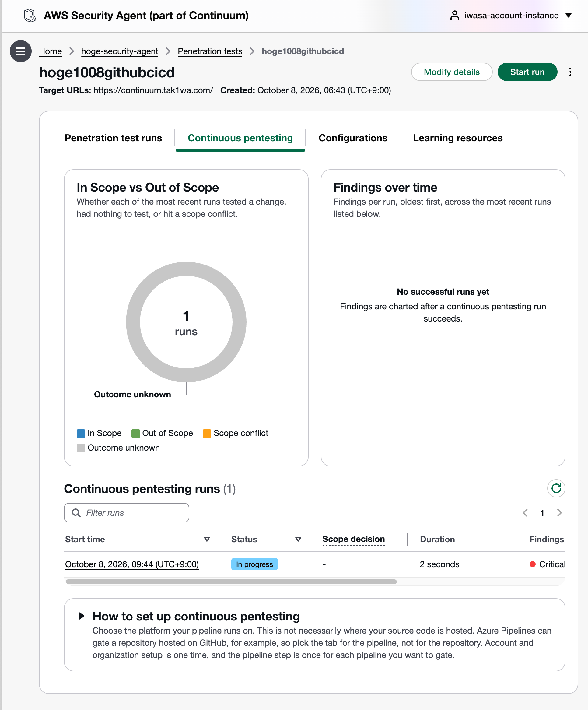588x710 pixels.
Task: Sort runs by Status arrow
Action: point(298,539)
